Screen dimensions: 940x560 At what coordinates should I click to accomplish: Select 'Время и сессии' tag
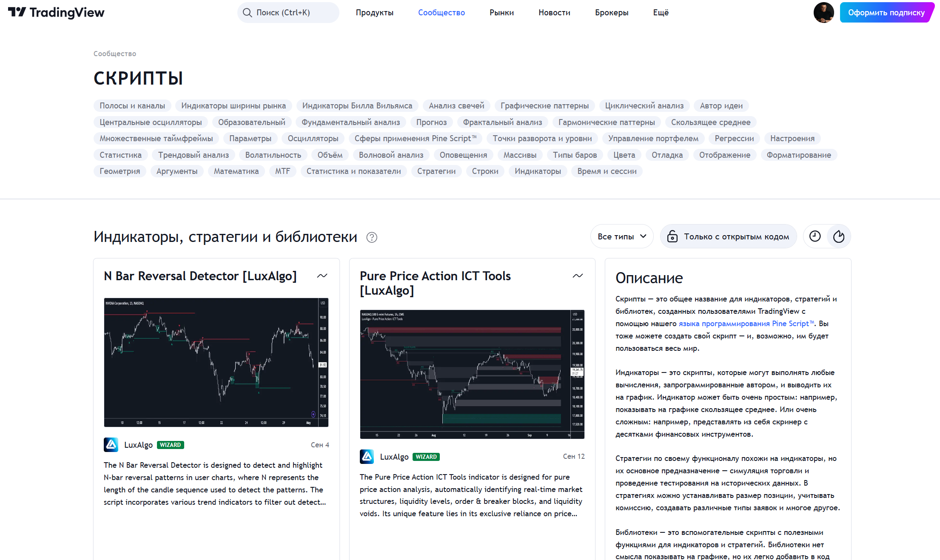(607, 171)
